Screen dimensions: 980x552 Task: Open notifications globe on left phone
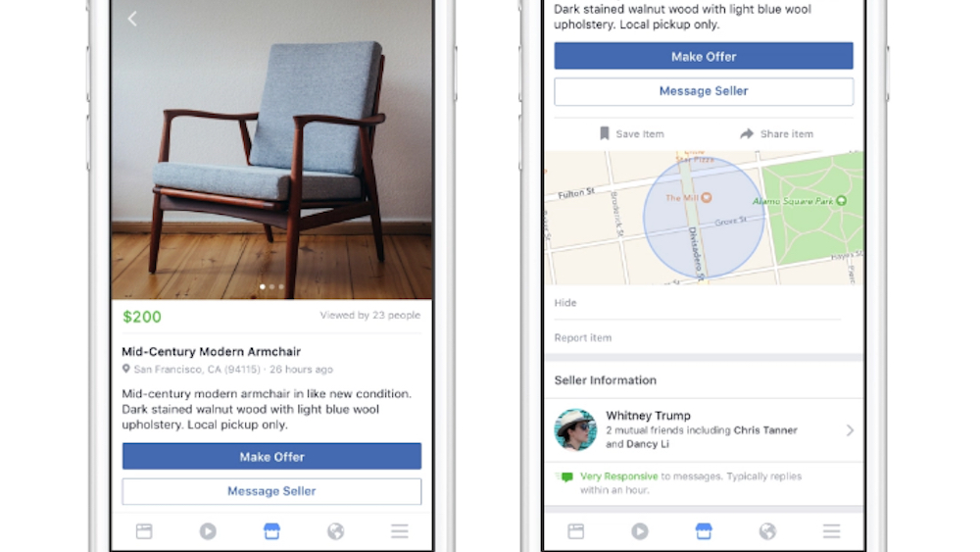335,531
